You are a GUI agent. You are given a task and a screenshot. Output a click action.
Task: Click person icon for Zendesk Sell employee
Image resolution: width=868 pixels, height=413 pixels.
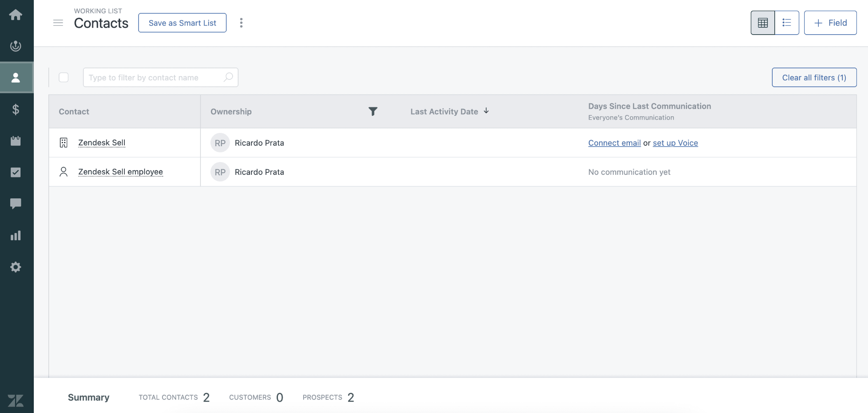(64, 172)
